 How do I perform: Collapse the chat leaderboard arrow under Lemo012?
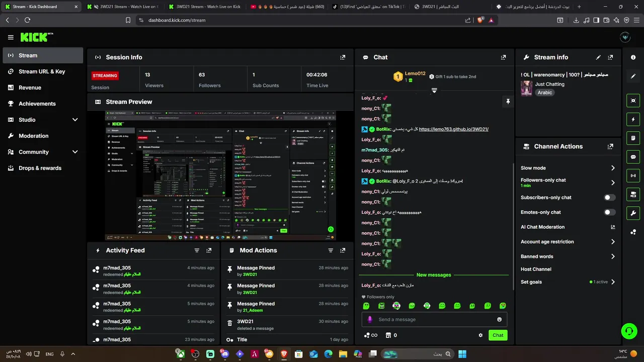(434, 90)
